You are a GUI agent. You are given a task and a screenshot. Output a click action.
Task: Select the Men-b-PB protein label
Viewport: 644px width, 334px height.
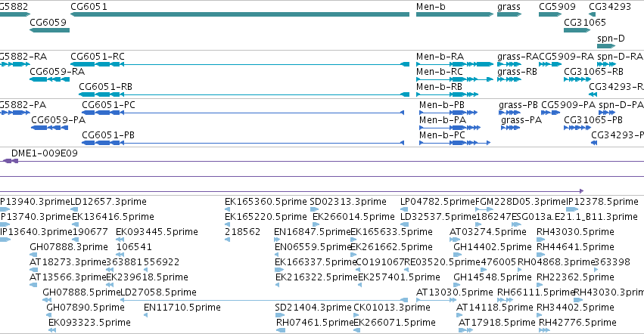tap(442, 104)
